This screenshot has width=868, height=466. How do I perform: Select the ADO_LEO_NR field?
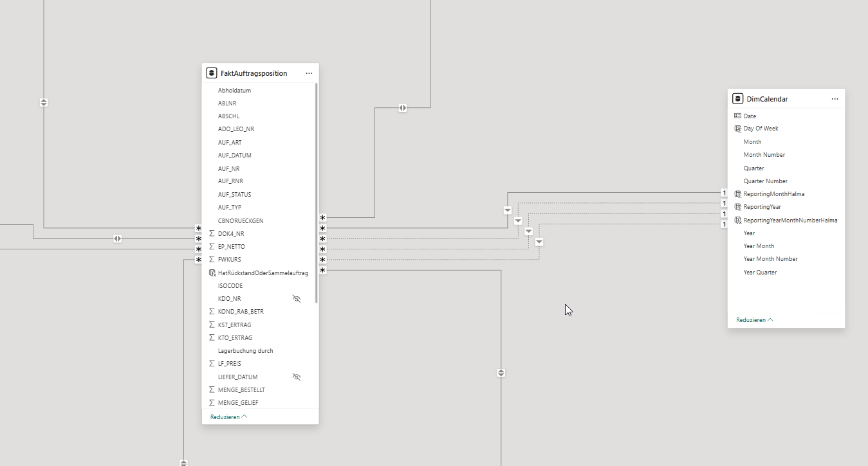pyautogui.click(x=236, y=129)
